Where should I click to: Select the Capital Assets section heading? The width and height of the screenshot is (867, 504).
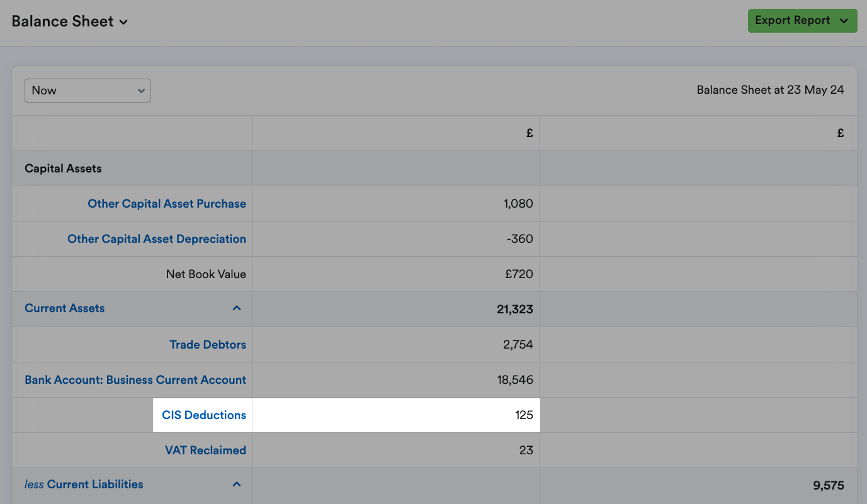tap(63, 169)
